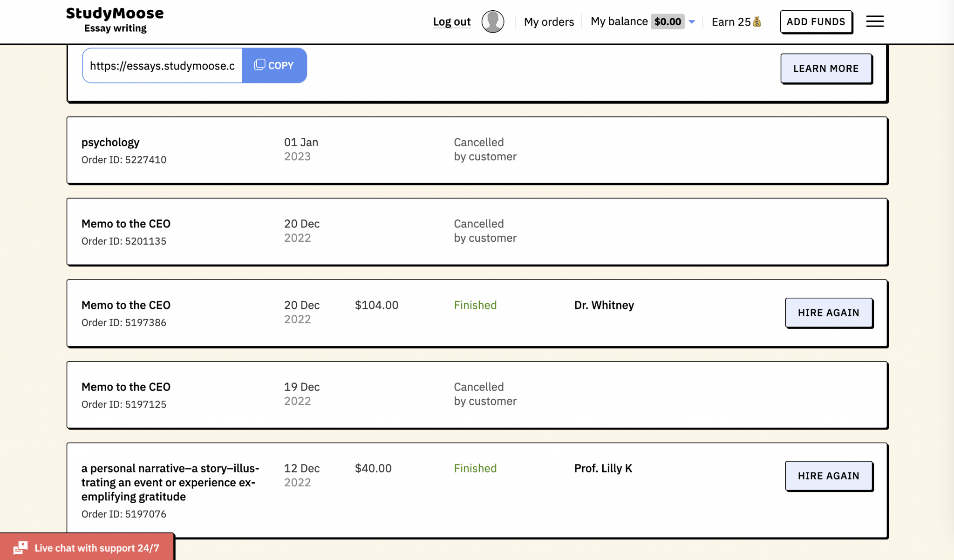Expand the My balance dropdown arrow
The height and width of the screenshot is (560, 954).
(x=692, y=22)
